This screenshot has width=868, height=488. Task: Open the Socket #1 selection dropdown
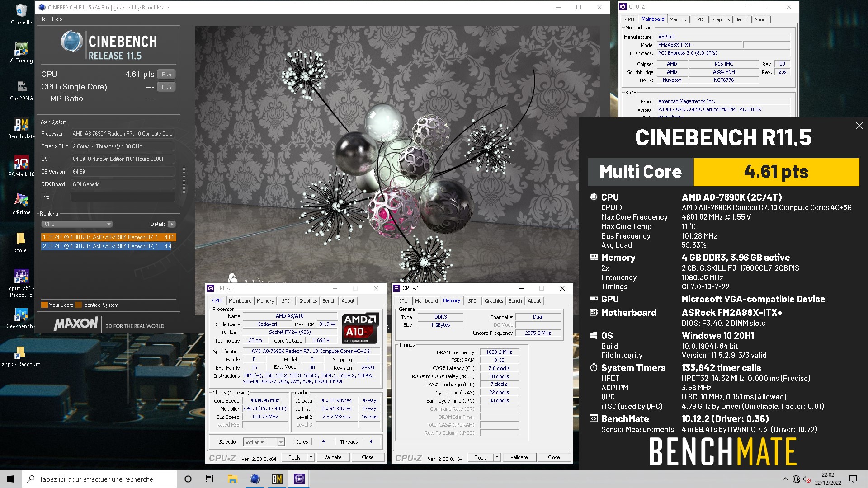pos(264,442)
